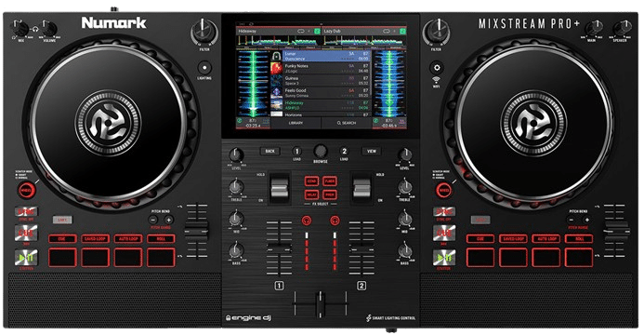The width and height of the screenshot is (644, 335).
Task: Tap the left deck pitch bend plus button
Action: click(168, 220)
